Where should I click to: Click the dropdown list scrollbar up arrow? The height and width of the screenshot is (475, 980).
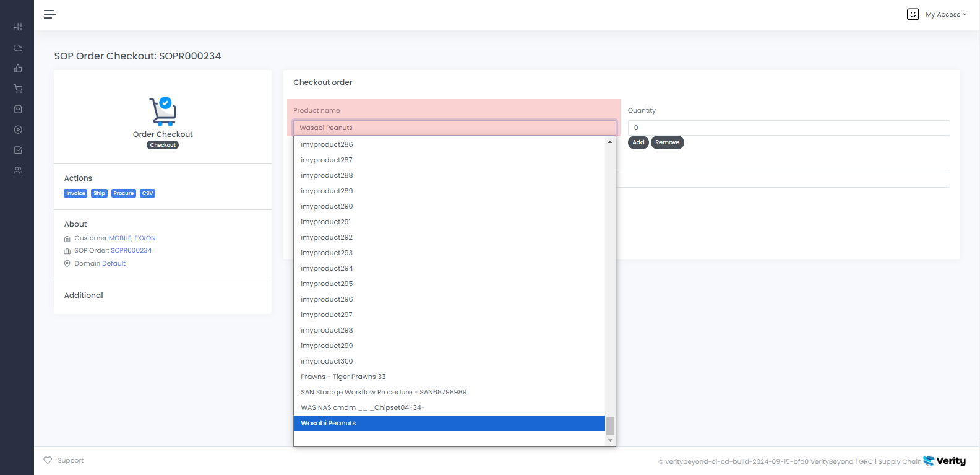[610, 142]
